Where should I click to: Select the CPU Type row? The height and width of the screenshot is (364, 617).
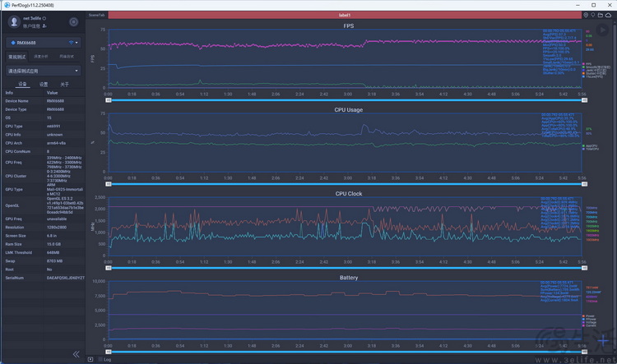[44, 127]
